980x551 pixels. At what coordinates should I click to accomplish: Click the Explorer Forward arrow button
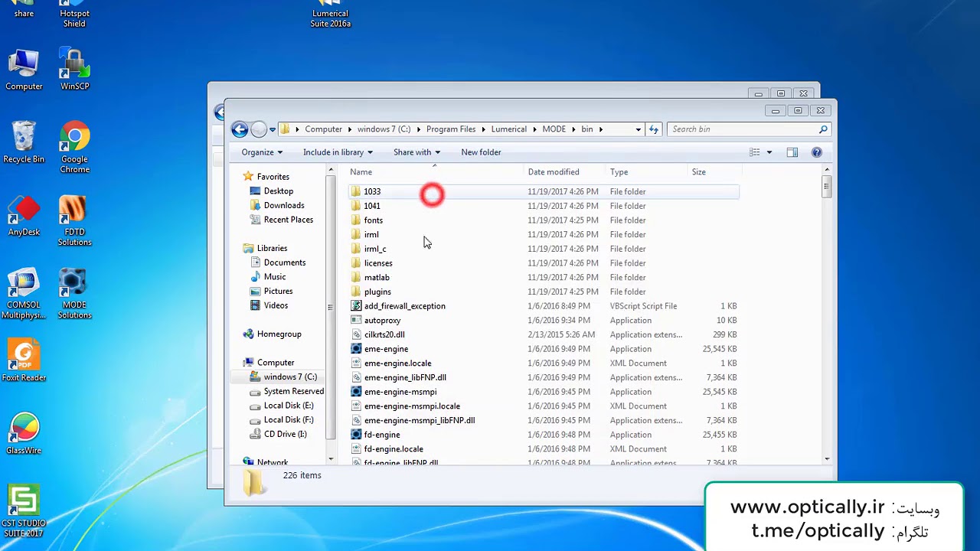(259, 129)
